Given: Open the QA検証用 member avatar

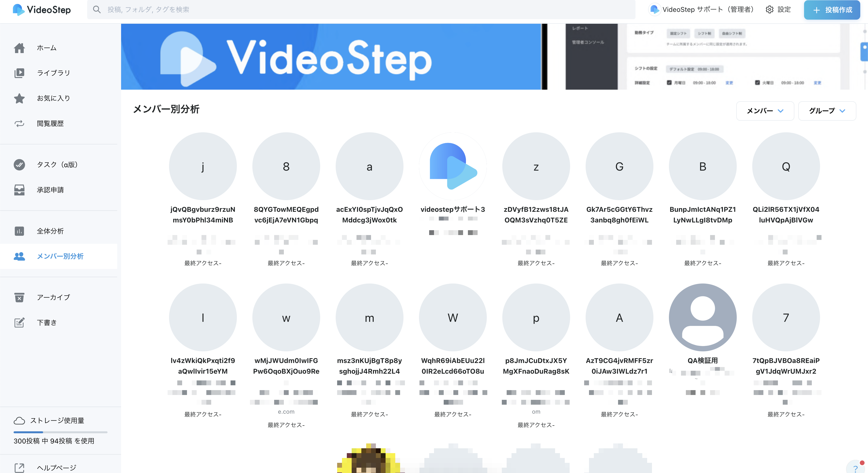Looking at the screenshot, I should (703, 317).
